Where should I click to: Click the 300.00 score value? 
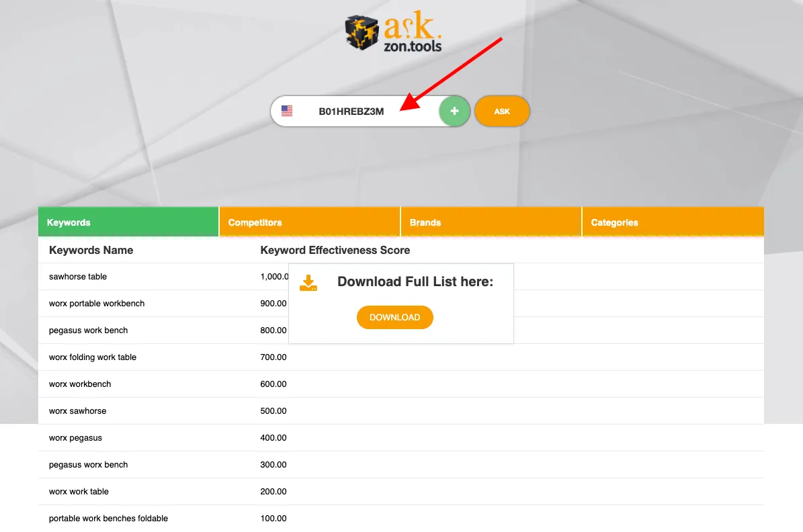(273, 465)
